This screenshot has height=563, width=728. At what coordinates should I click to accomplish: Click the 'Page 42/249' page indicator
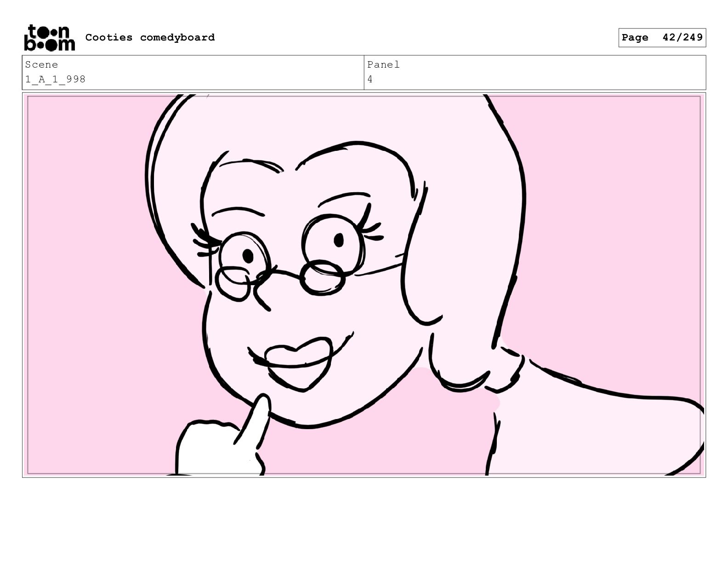[662, 38]
